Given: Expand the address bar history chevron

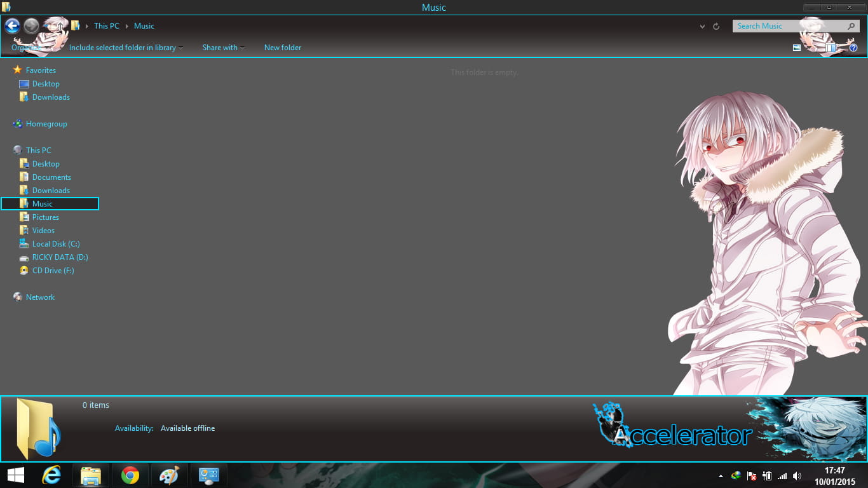Looking at the screenshot, I should tap(702, 26).
